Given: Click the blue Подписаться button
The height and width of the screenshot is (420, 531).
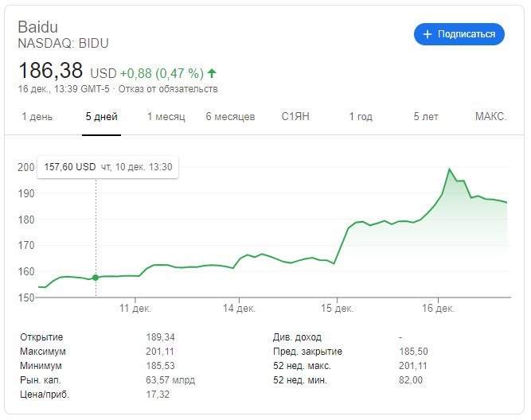Looking at the screenshot, I should (459, 34).
